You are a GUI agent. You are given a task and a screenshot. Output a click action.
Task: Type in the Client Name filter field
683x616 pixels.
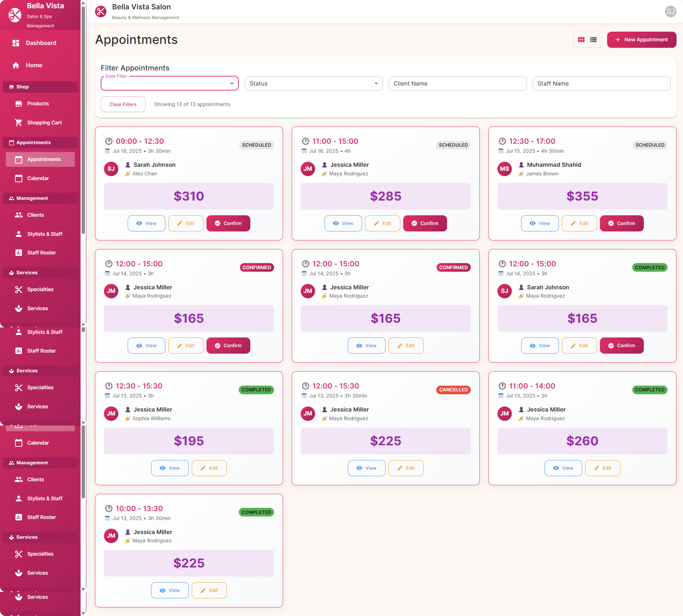pos(457,83)
